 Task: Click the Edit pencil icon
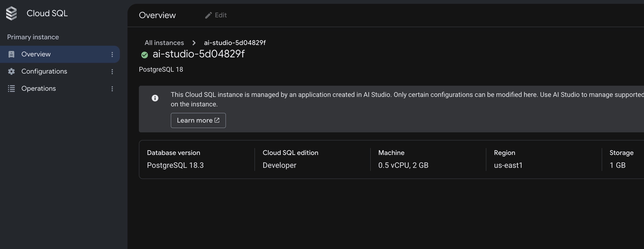[208, 15]
